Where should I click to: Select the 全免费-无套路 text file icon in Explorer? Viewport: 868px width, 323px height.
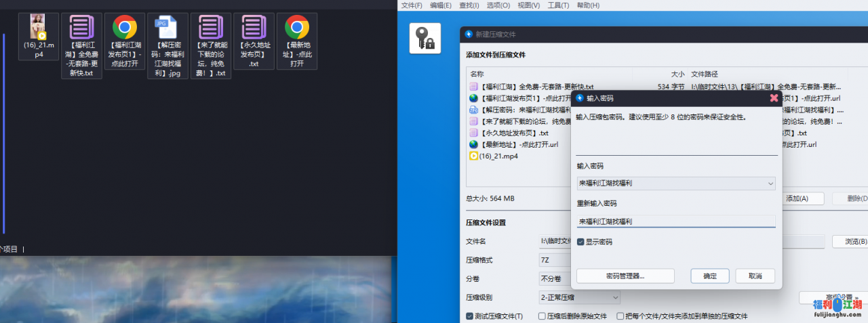tap(81, 28)
